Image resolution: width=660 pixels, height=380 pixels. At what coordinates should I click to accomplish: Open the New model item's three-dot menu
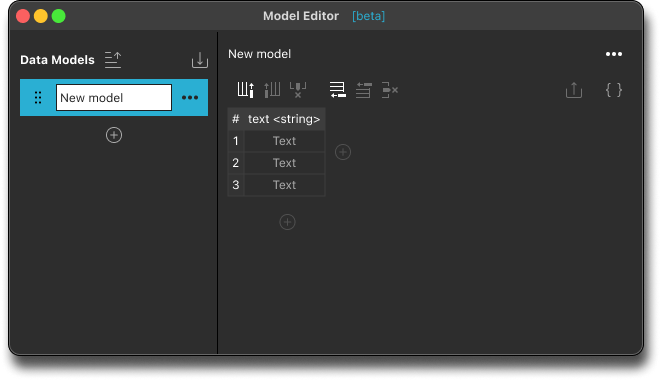pyautogui.click(x=190, y=98)
